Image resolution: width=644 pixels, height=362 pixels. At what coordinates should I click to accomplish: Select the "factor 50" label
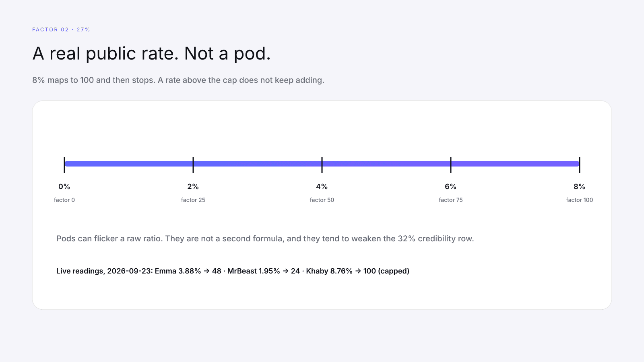coord(322,200)
